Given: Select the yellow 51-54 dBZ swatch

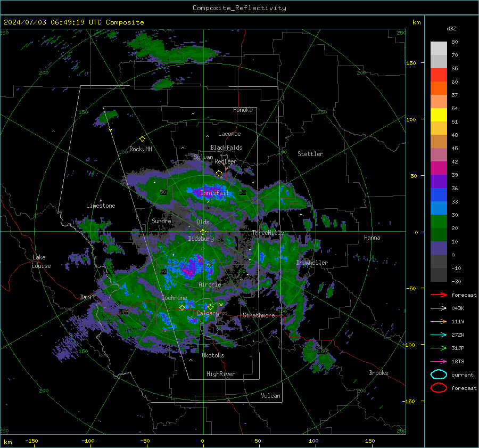Looking at the screenshot, I should tap(439, 115).
